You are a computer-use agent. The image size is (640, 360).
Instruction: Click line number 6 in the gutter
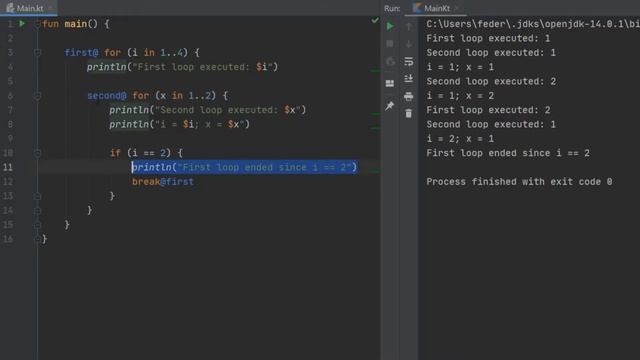(10, 96)
